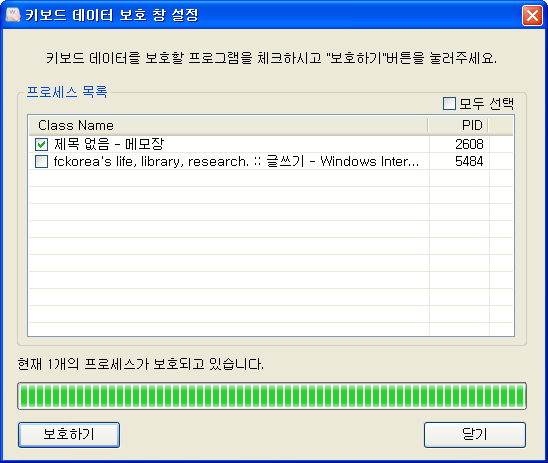
Task: Click the 닫기 button
Action: click(475, 435)
